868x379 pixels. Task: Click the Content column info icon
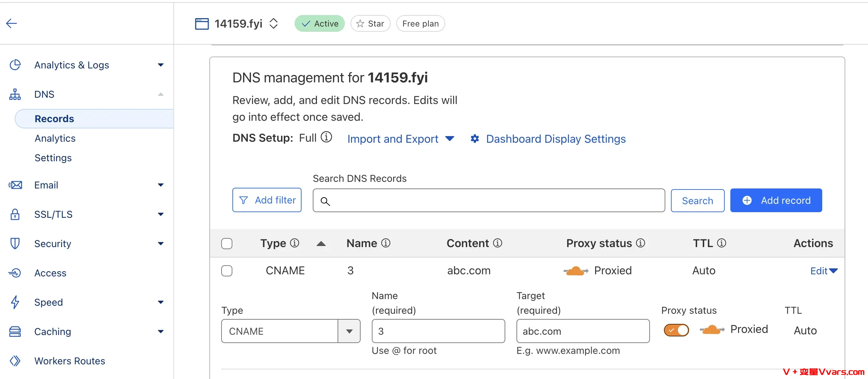click(498, 243)
